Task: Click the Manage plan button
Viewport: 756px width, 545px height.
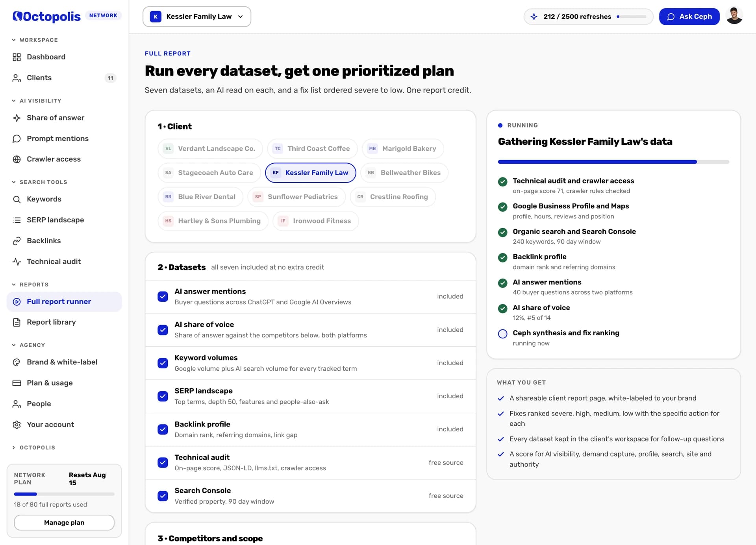Action: [64, 523]
